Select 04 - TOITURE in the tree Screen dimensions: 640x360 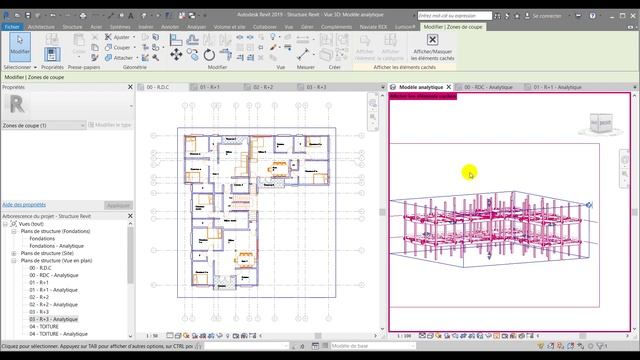[44, 327]
